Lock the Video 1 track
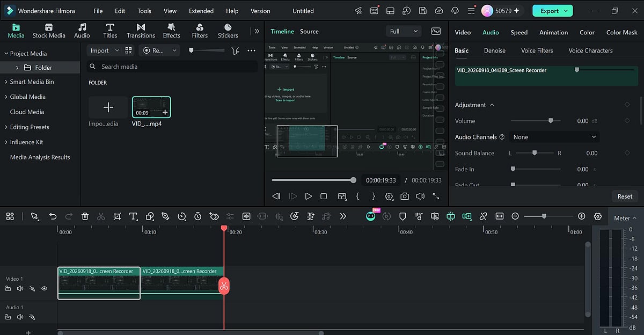 (x=8, y=288)
